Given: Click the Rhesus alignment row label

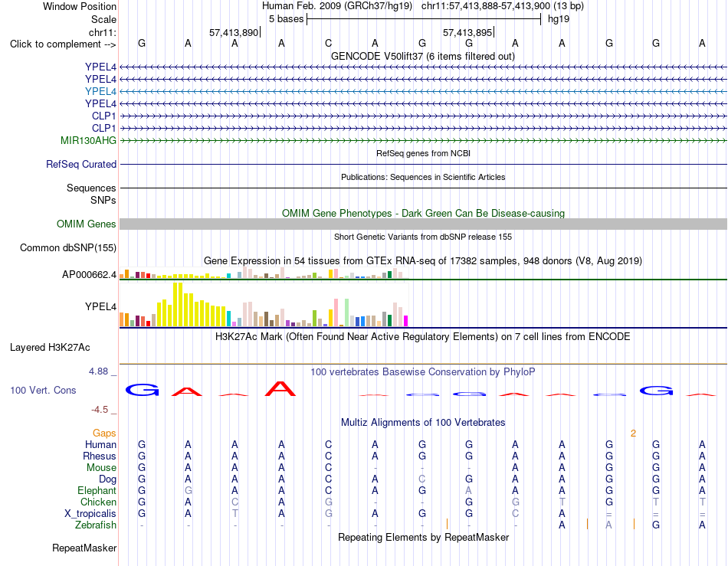Looking at the screenshot, I should [x=100, y=456].
